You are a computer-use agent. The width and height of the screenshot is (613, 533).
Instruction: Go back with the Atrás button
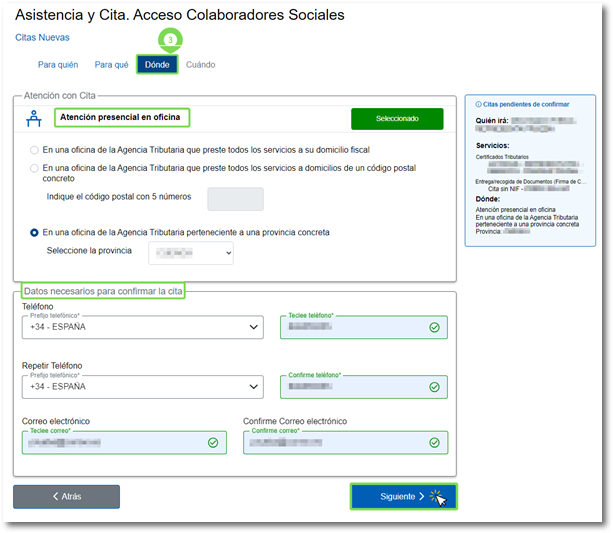[x=66, y=496]
